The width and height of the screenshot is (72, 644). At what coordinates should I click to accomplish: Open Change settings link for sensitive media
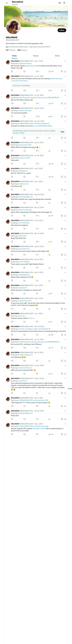coord(19,133)
